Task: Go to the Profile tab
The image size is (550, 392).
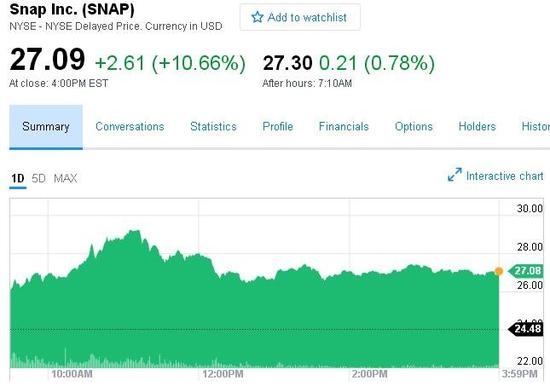Action: 277,127
